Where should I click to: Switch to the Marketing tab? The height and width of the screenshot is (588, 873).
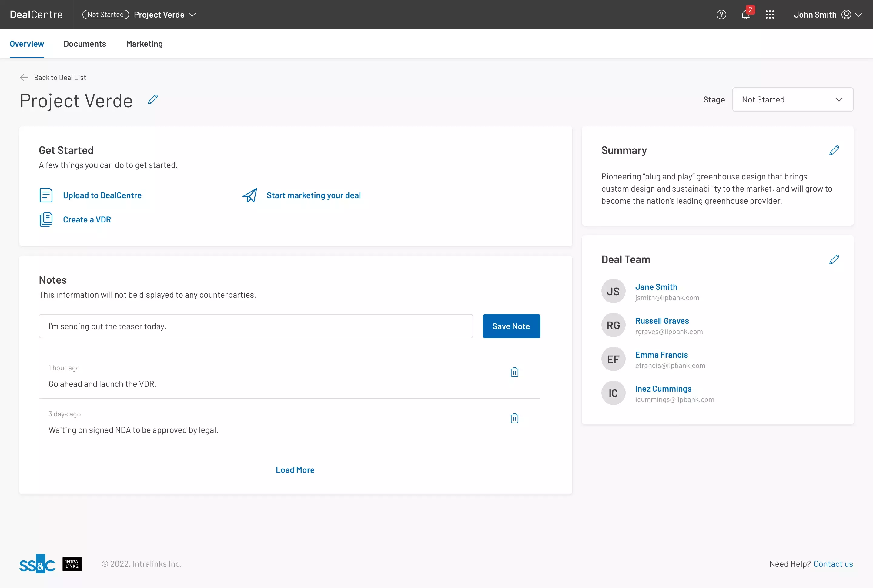[144, 44]
